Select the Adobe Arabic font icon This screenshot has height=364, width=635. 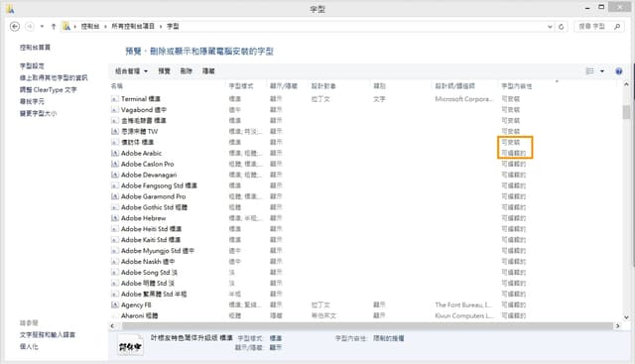(x=115, y=153)
